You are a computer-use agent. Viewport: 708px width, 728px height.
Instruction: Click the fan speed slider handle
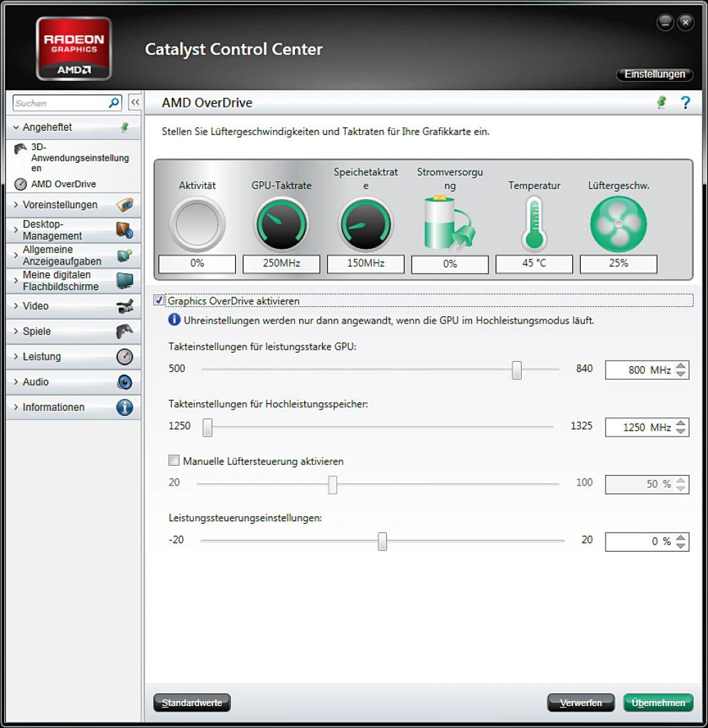pyautogui.click(x=333, y=484)
